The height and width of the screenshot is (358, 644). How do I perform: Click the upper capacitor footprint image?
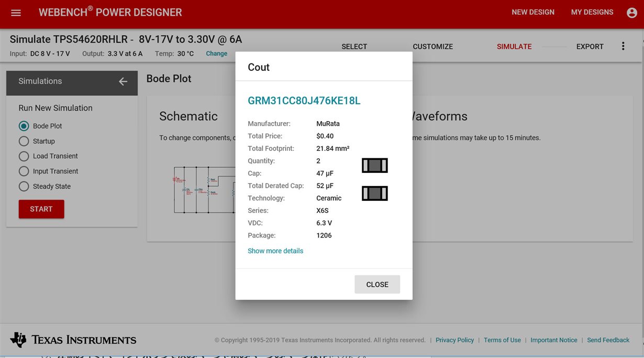click(x=375, y=165)
